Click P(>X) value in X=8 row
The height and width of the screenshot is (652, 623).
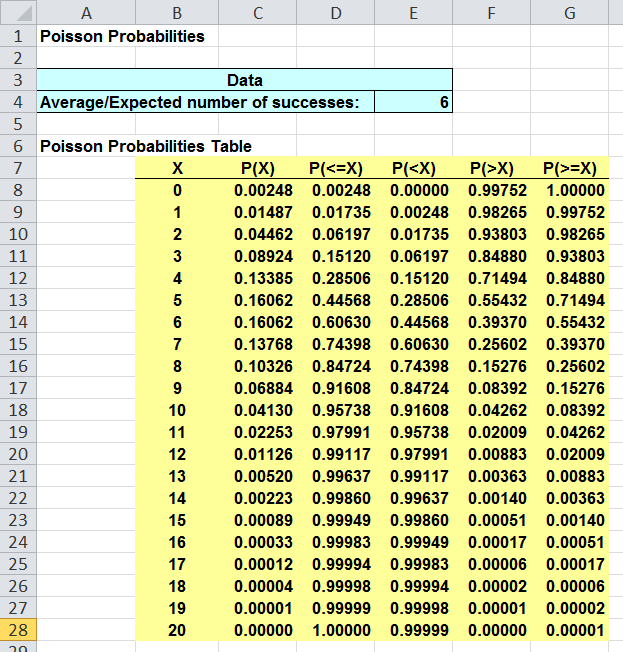pos(492,366)
